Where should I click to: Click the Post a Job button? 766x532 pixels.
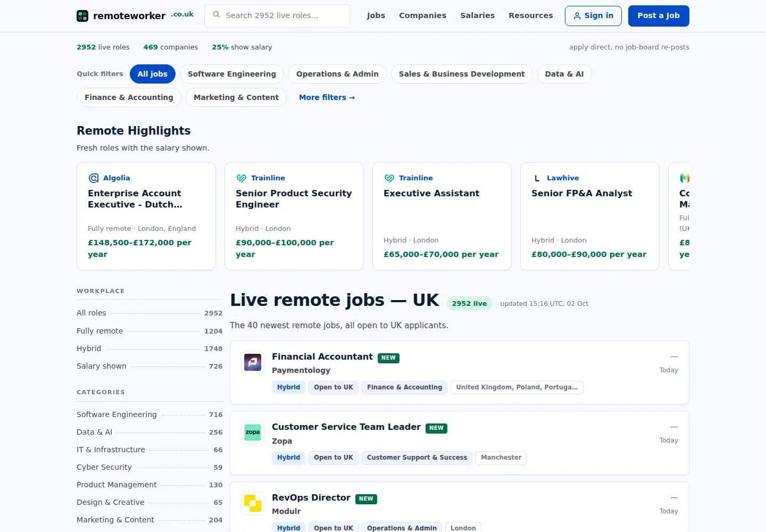[659, 16]
